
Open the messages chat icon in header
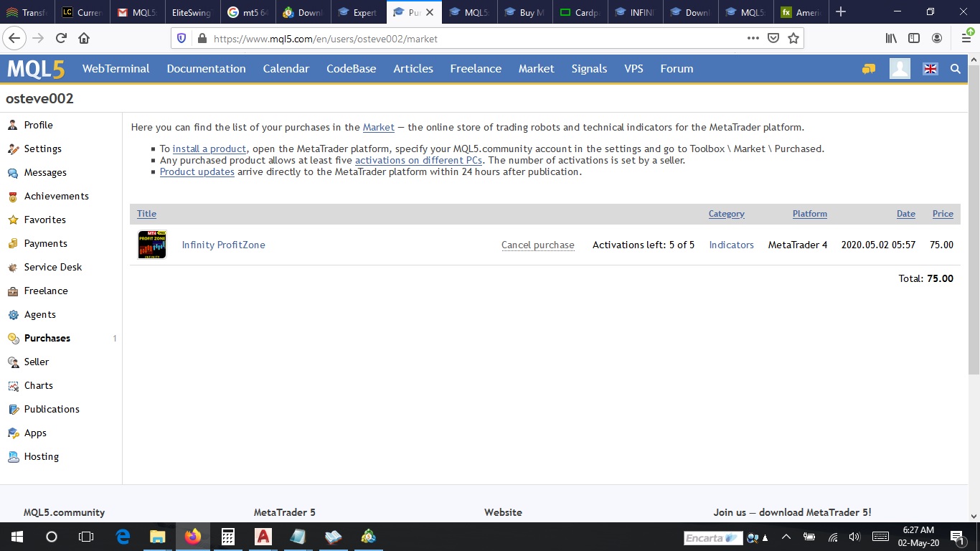(x=869, y=69)
